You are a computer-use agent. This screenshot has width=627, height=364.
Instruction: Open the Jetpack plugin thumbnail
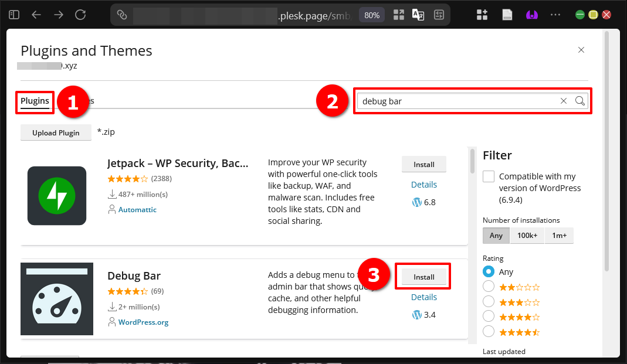(x=57, y=196)
